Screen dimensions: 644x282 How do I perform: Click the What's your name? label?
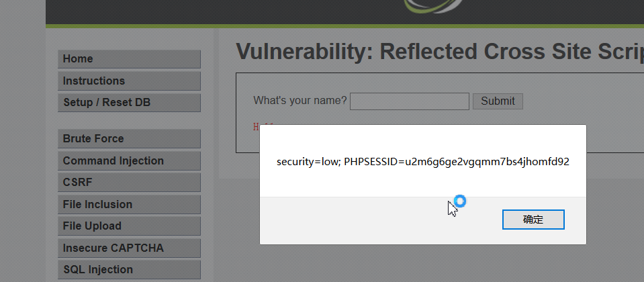300,101
